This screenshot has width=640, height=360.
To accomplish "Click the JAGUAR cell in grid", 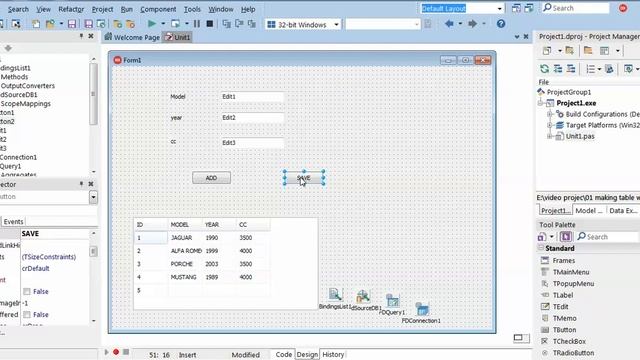I will pyautogui.click(x=185, y=238).
